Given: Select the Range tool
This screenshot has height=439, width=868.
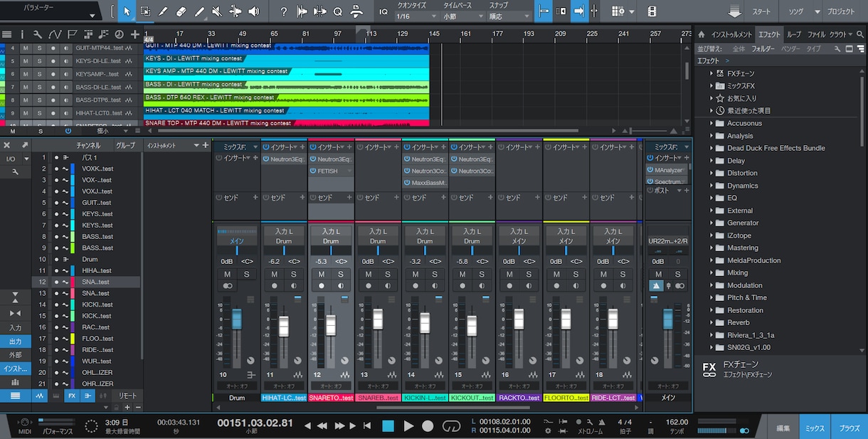Looking at the screenshot, I should (x=145, y=11).
